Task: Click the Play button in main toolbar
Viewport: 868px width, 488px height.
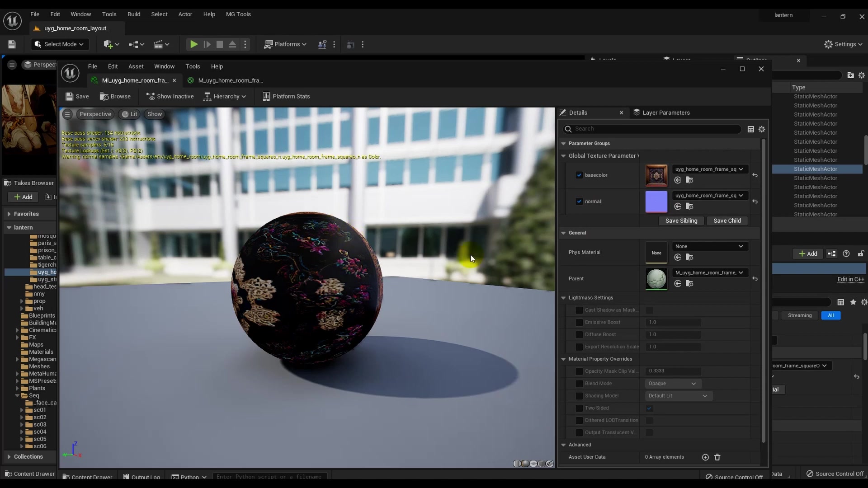Action: click(x=193, y=44)
